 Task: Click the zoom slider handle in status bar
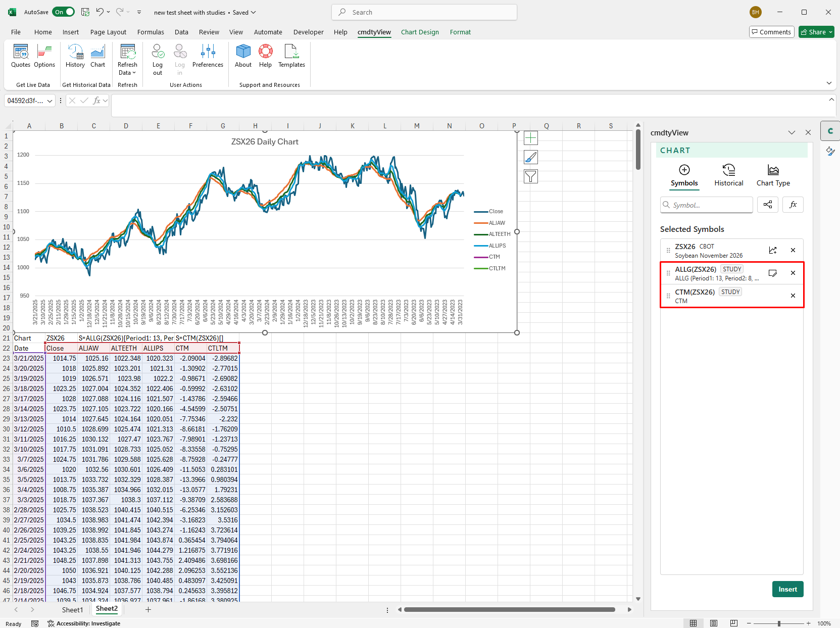coord(779,623)
